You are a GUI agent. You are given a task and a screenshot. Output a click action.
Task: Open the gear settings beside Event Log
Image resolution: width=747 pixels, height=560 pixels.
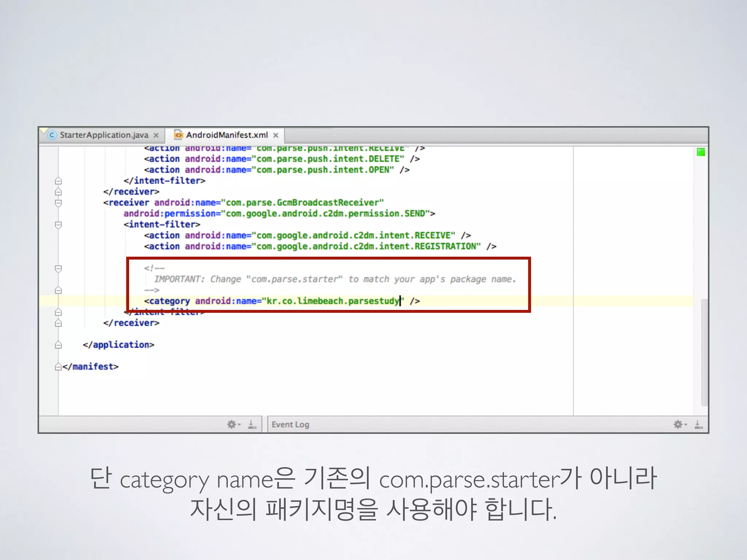(x=233, y=425)
